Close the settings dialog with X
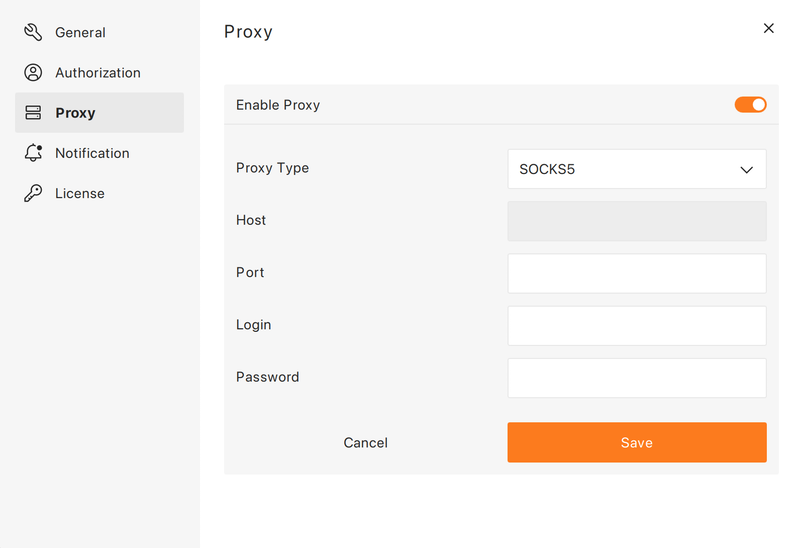The width and height of the screenshot is (800, 548). [x=768, y=28]
